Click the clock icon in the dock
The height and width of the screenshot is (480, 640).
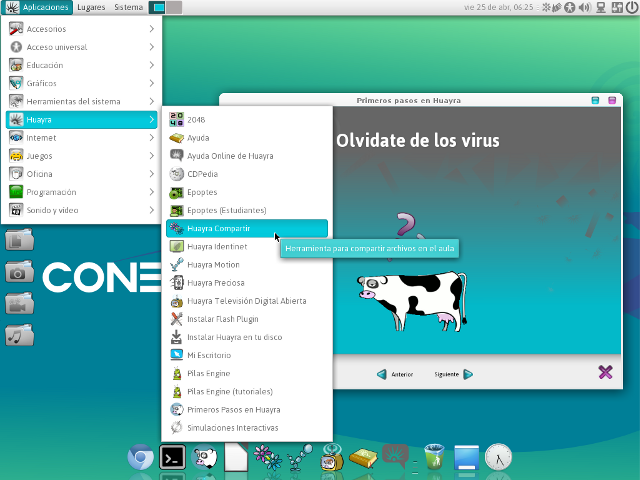498,457
